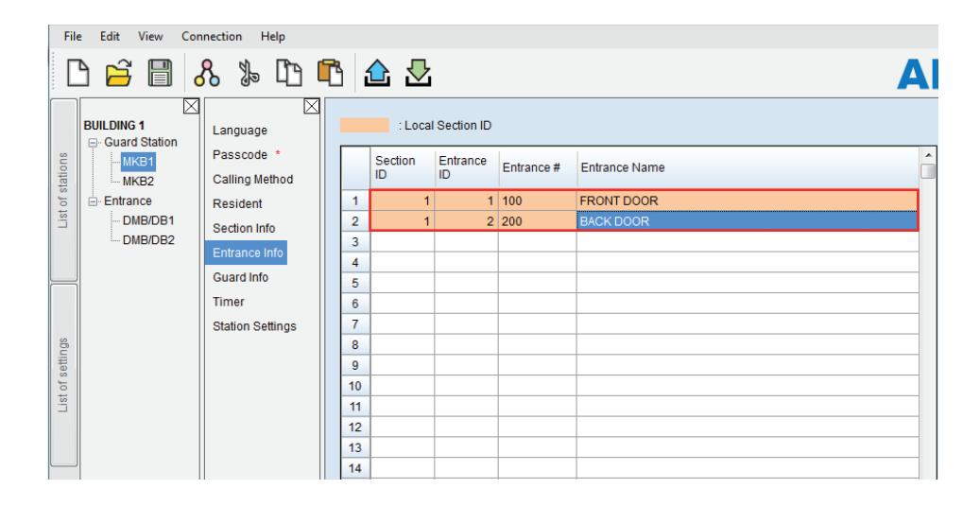This screenshot has width=980, height=506.
Task: Select row header 10
Action: pos(355,386)
